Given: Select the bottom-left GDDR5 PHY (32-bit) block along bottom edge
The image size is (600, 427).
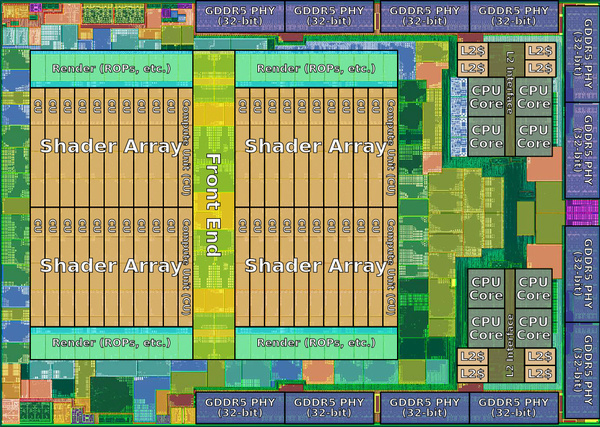Looking at the screenshot, I should [240, 407].
